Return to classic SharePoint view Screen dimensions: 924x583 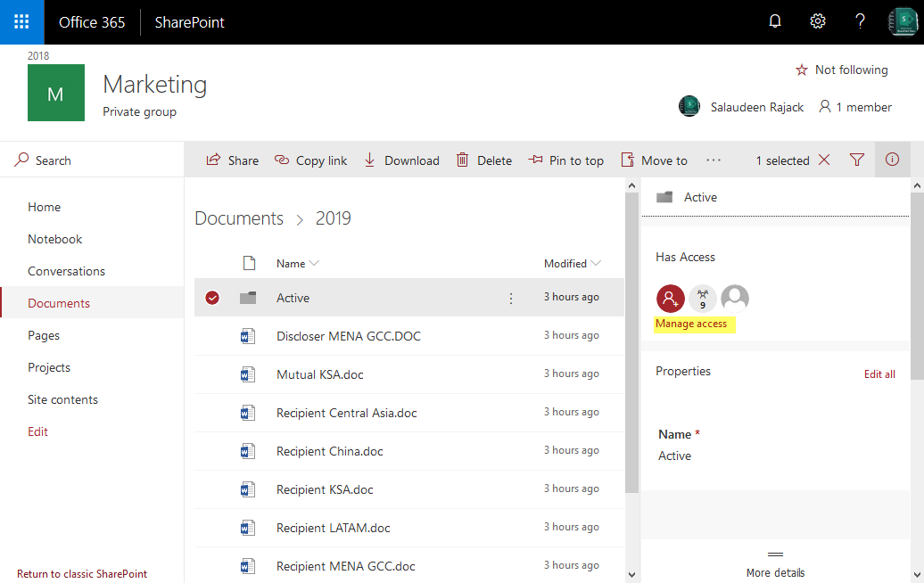point(81,573)
